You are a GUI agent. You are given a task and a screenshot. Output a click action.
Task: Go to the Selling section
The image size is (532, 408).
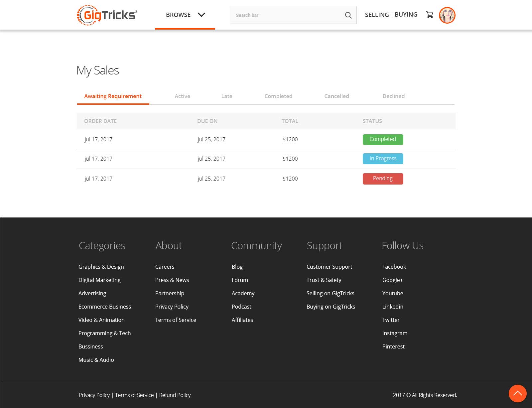(377, 15)
